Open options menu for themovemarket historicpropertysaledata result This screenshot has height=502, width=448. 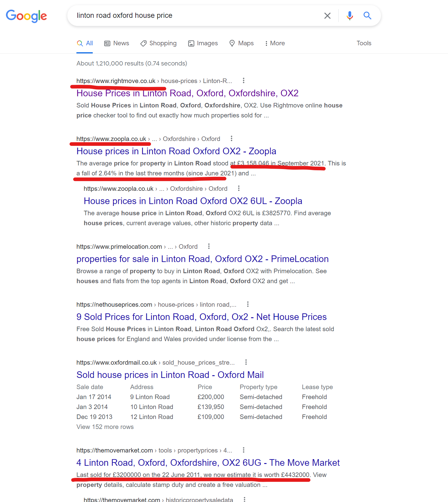pos(244,500)
